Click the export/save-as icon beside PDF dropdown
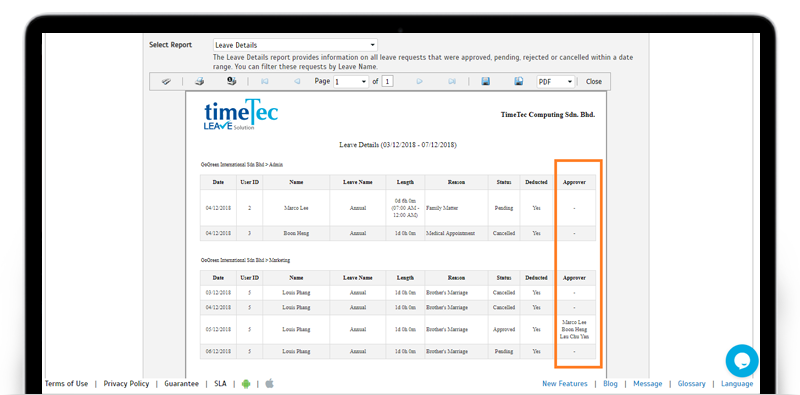 click(518, 81)
